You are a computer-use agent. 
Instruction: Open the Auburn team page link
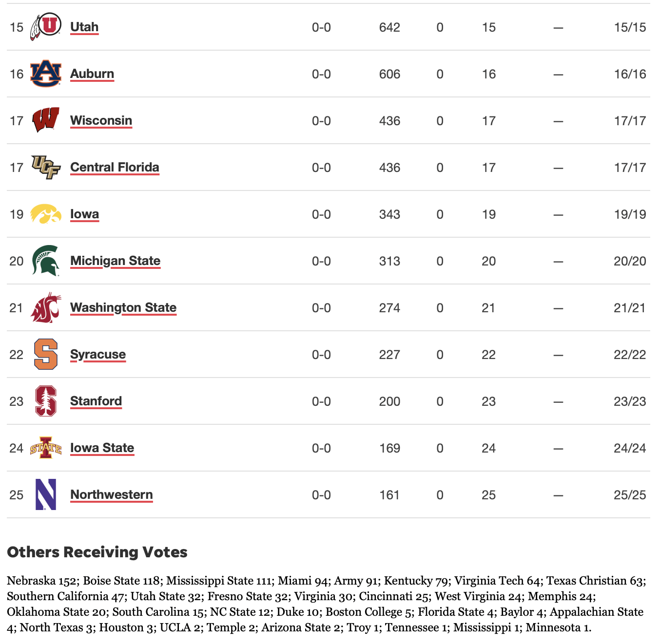(x=92, y=73)
